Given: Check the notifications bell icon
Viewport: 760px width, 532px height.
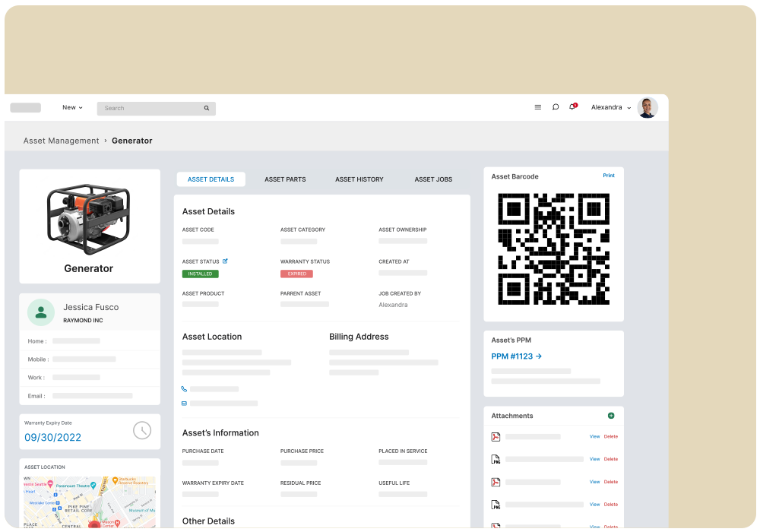Looking at the screenshot, I should (572, 107).
